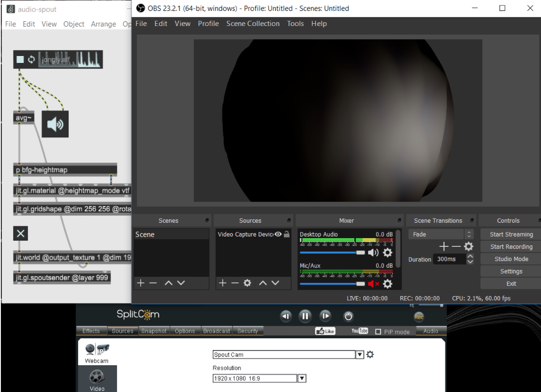This screenshot has width=541, height=392.
Task: Click SplitCam next frame button
Action: 325,316
